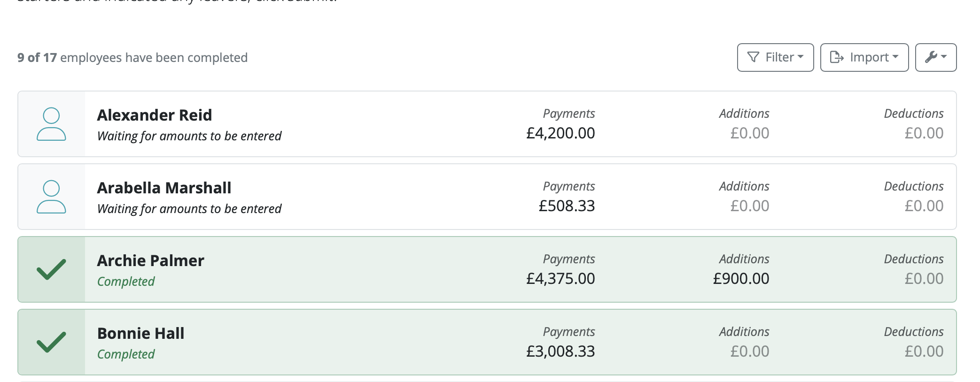Click Alexander Reid's person avatar icon

click(51, 124)
